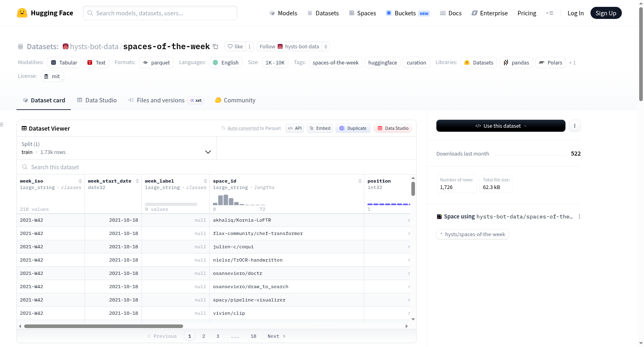Focus the top search field
The height and width of the screenshot is (347, 644).
pos(160,13)
